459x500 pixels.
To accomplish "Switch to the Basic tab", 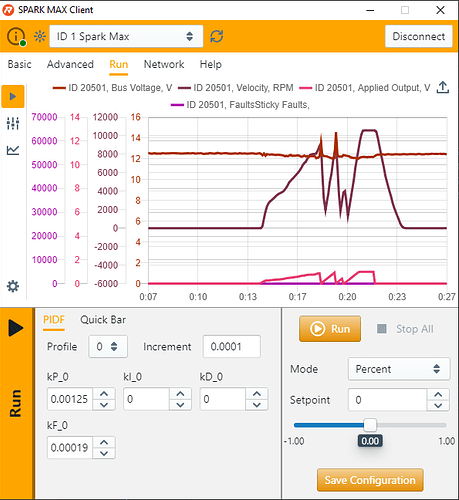I will click(x=19, y=64).
